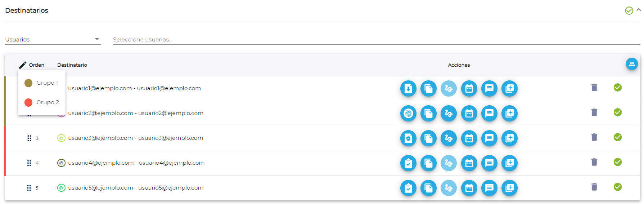Delete usuario3 using the trash icon

click(x=594, y=137)
